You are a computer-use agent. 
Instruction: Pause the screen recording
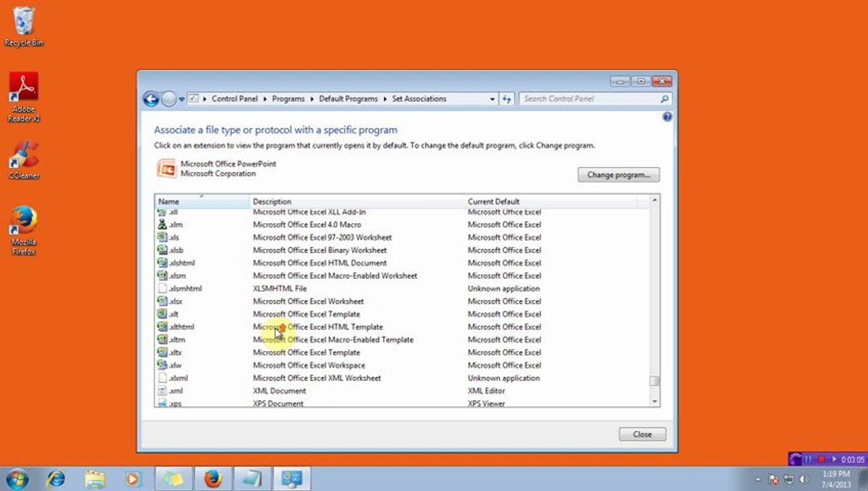(x=809, y=459)
